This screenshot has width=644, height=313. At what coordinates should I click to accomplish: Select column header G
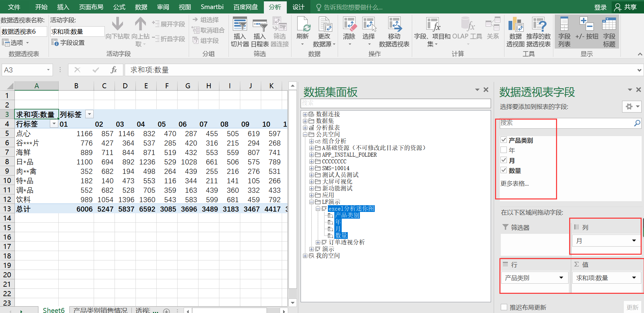(188, 86)
